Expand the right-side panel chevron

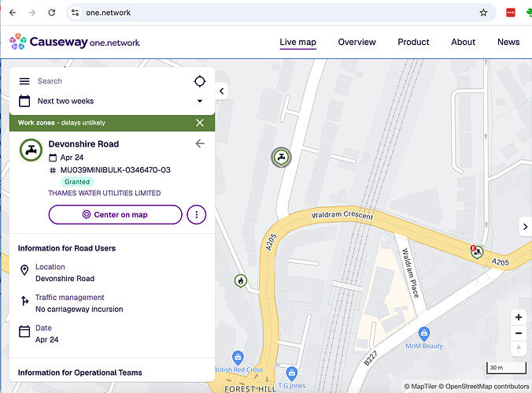(525, 227)
